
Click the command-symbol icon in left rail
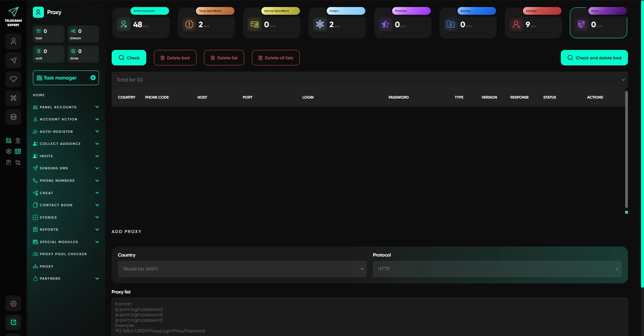[13, 98]
